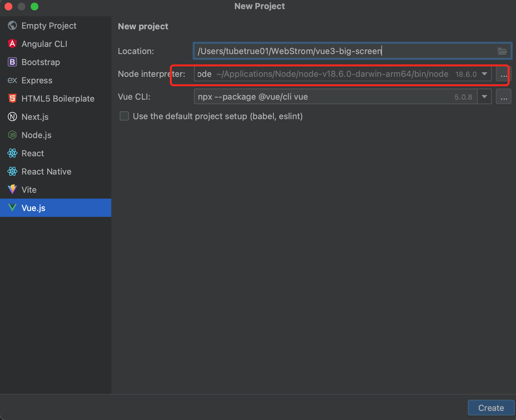Choose Node.js project type
Screen dimensions: 516x420
click(56, 135)
